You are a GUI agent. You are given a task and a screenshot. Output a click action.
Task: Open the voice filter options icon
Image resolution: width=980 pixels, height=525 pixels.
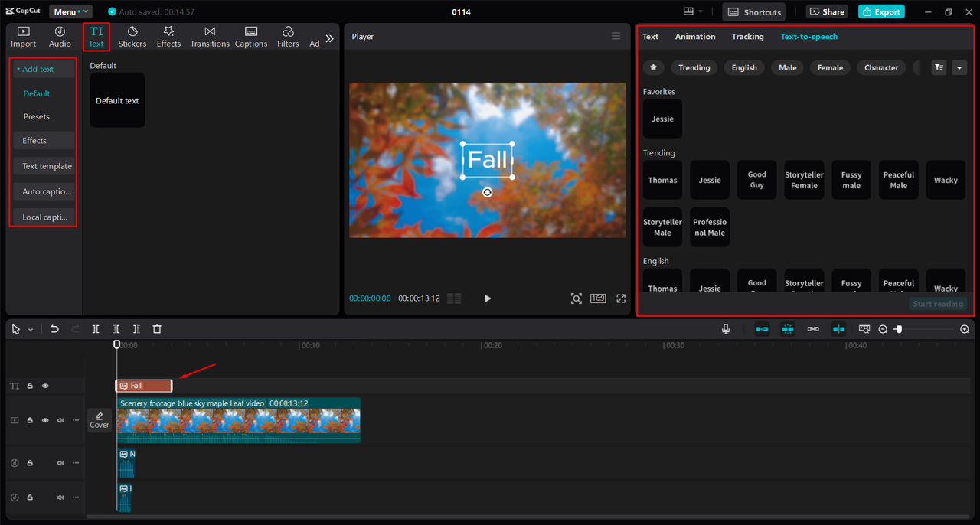coord(939,67)
